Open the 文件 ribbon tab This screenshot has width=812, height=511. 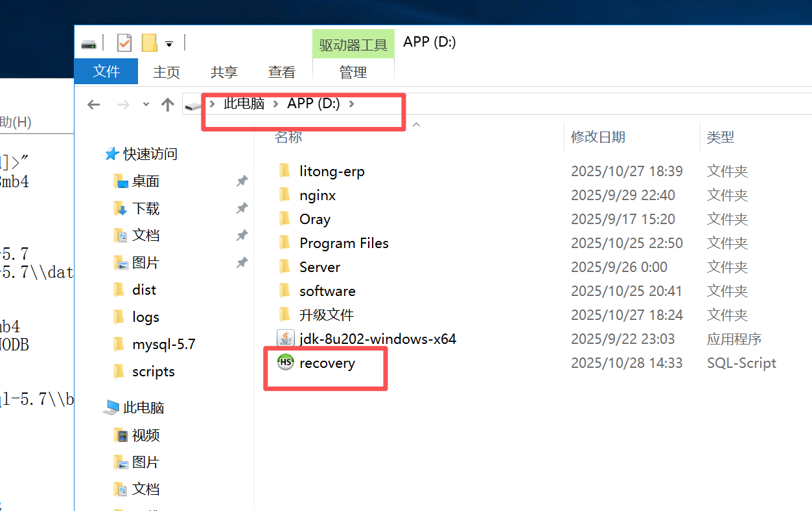tap(106, 71)
